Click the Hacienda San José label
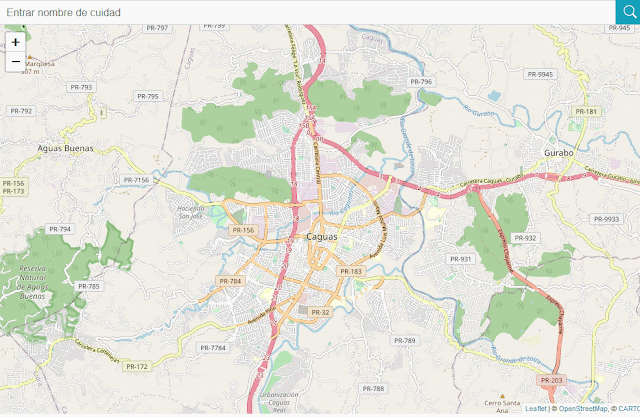Viewport: 640px width, 417px height. (191, 212)
